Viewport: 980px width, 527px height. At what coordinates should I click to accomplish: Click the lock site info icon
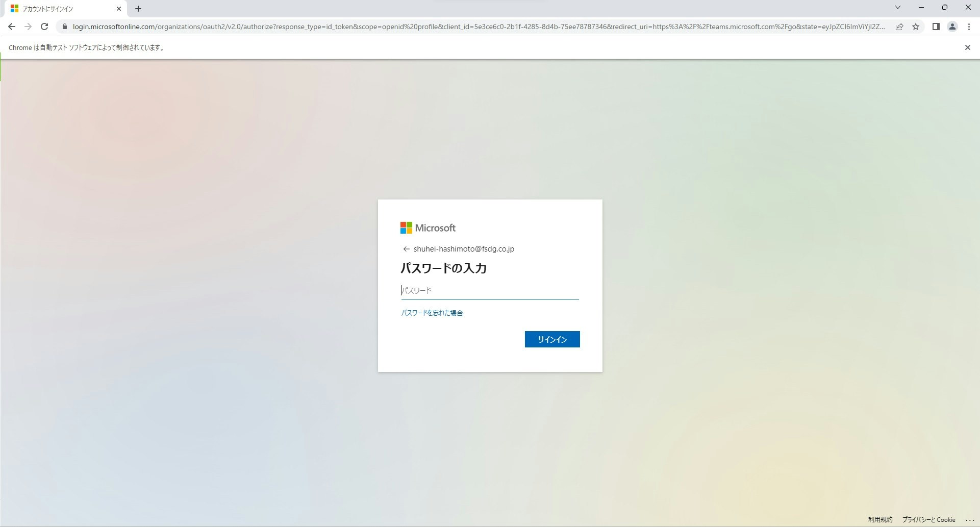64,27
